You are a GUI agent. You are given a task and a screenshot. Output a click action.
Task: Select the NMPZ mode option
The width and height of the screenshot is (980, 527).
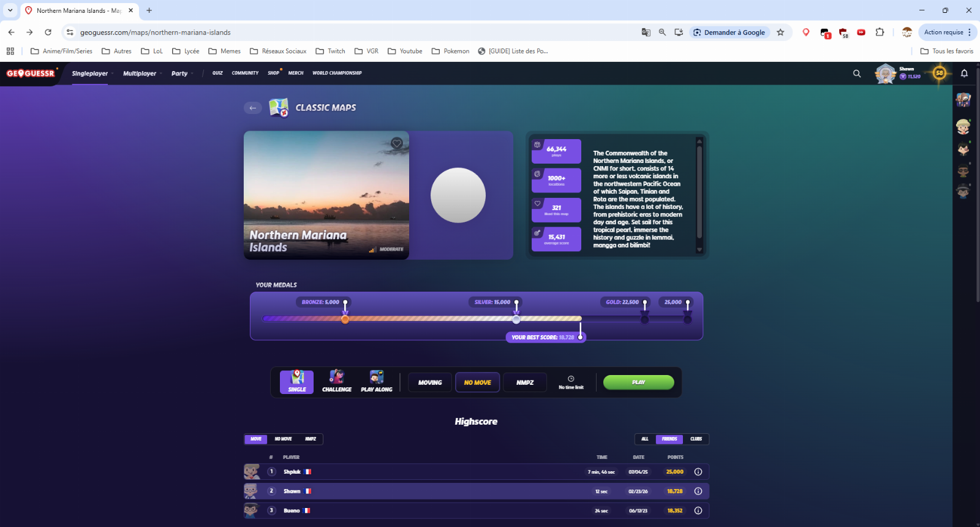click(525, 382)
